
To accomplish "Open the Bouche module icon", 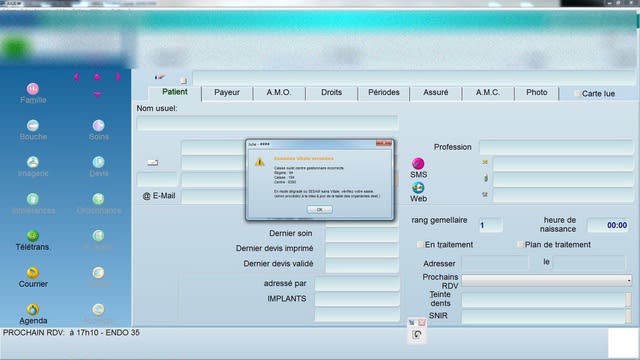I will (x=33, y=125).
